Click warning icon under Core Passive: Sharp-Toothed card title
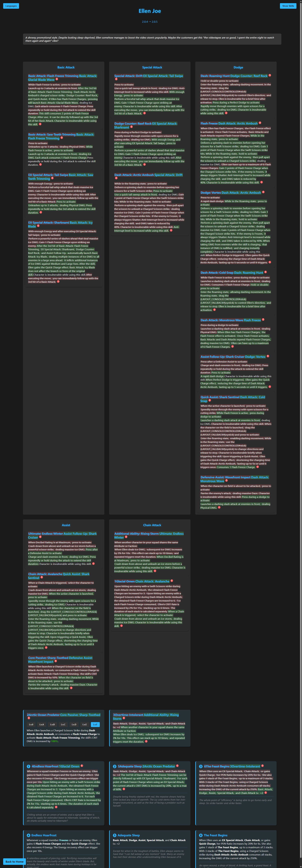Image resolution: width=302 pixels, height=868 pixels. click(x=29, y=718)
